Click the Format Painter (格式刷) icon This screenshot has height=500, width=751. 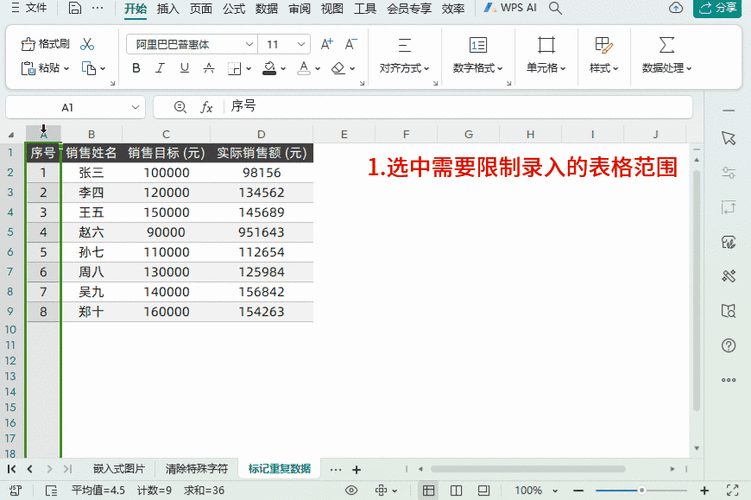28,44
